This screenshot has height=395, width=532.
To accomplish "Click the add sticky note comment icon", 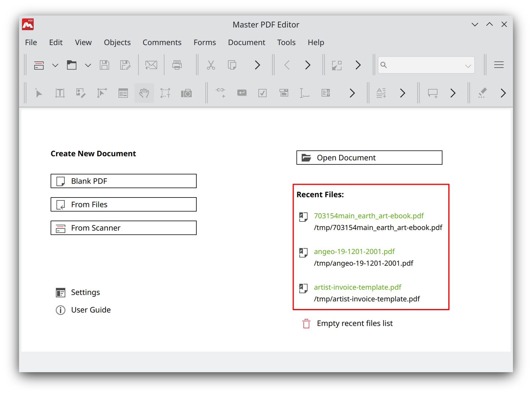I will [433, 93].
